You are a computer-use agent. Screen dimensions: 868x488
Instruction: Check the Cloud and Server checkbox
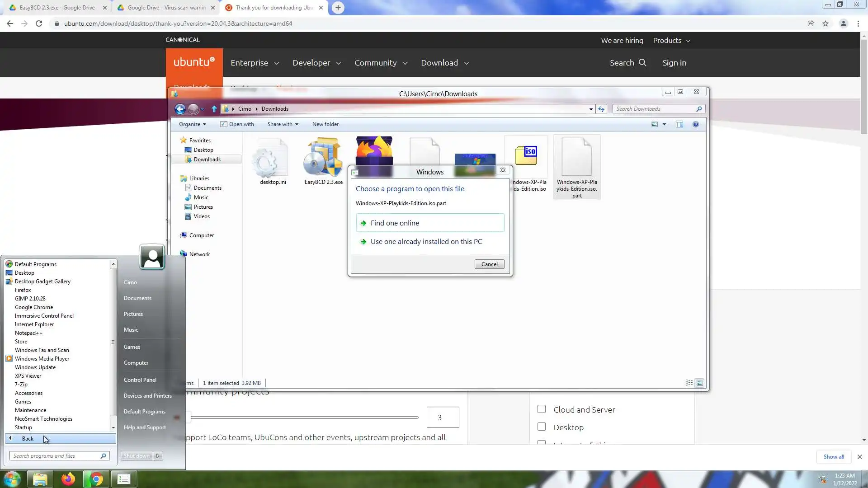tap(542, 409)
